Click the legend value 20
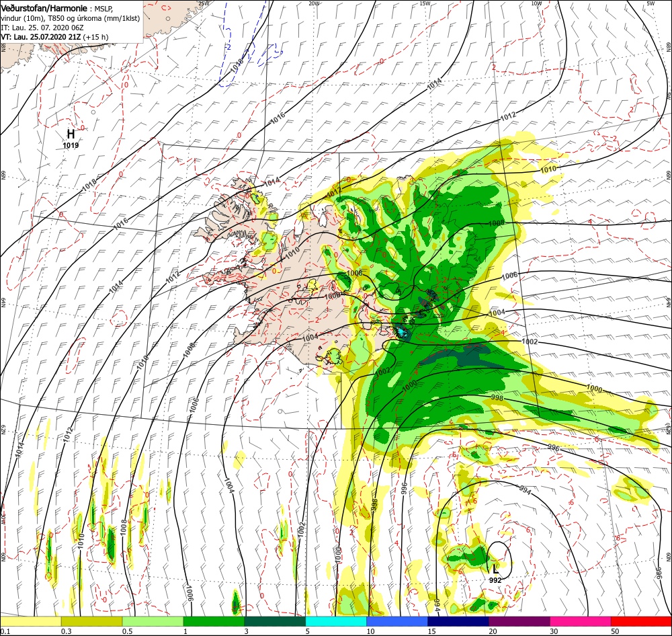This screenshot has height=636, width=672. (x=493, y=631)
